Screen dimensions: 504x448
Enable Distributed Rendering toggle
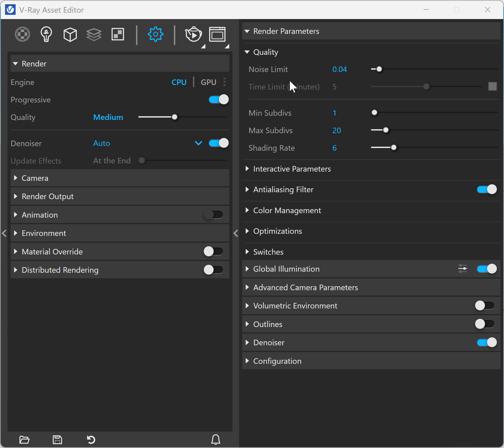[213, 270]
